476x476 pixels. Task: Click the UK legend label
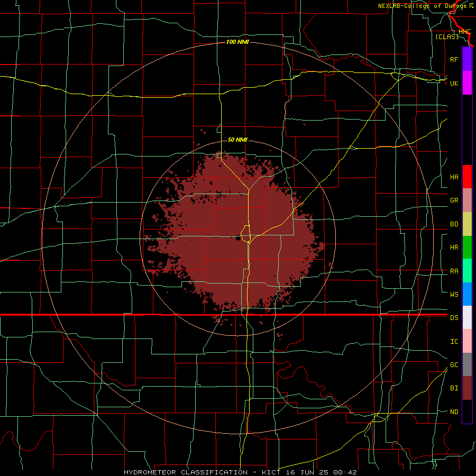454,83
